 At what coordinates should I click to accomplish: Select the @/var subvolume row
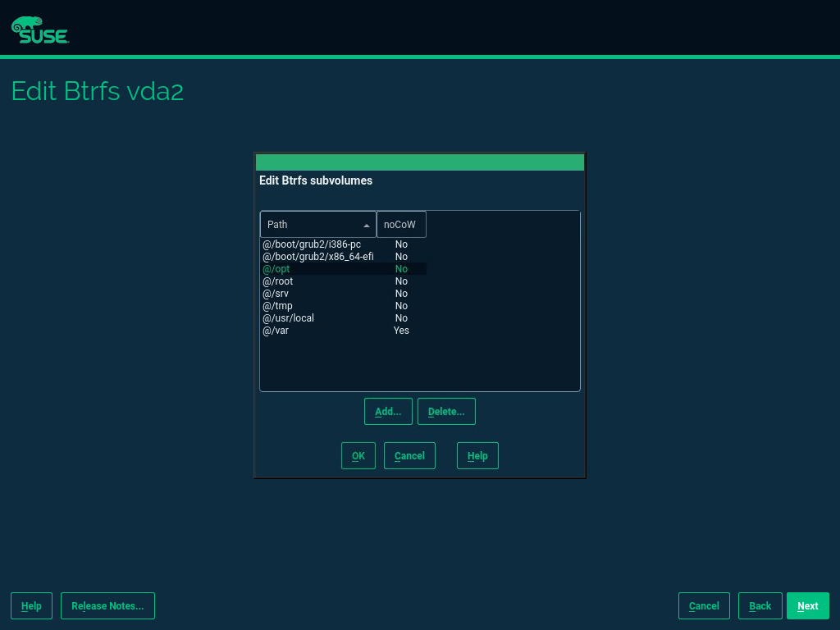(x=276, y=331)
